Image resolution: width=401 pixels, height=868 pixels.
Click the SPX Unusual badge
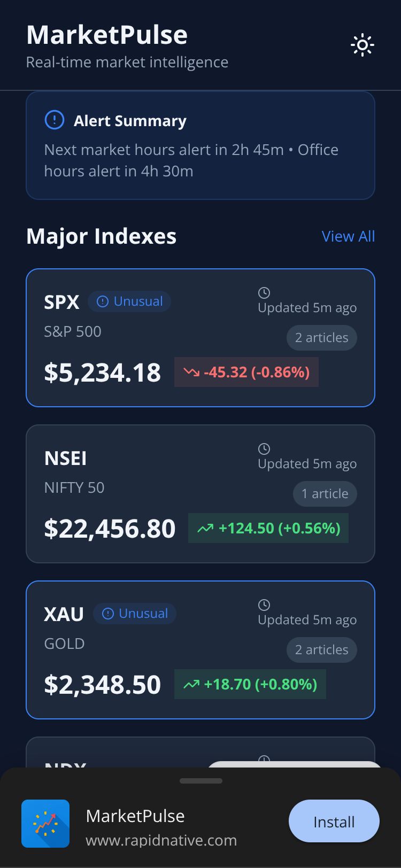pos(129,301)
